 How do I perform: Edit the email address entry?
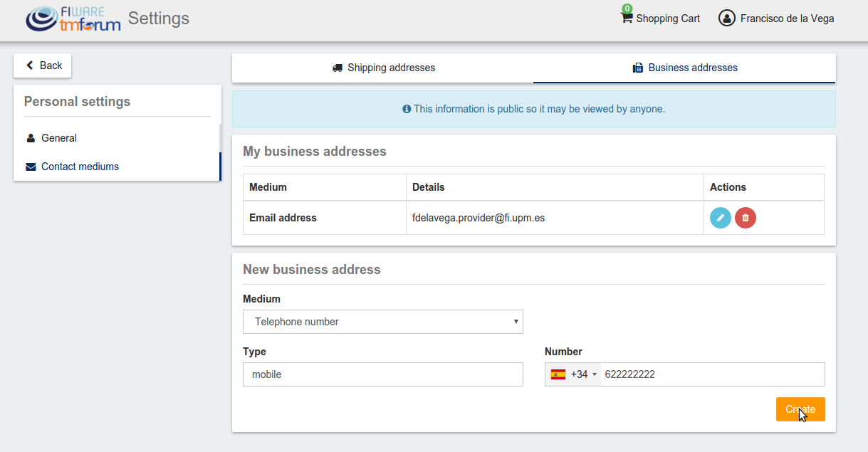tap(721, 218)
